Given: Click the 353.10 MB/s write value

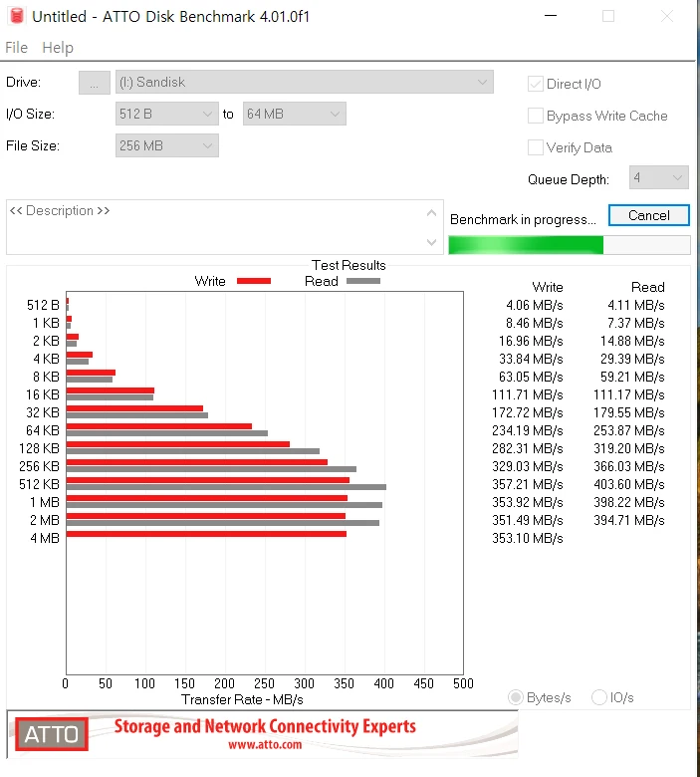Looking at the screenshot, I should (x=528, y=538).
